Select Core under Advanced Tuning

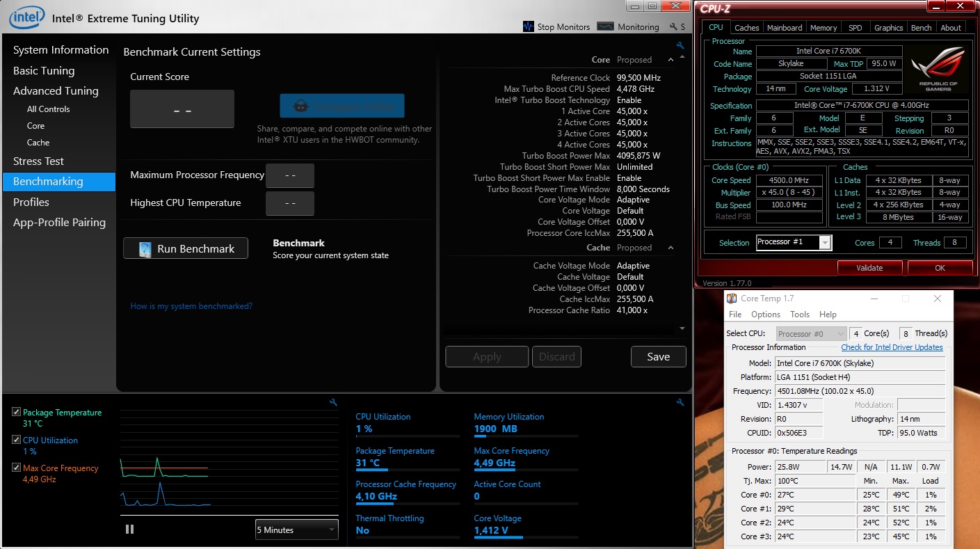[35, 126]
